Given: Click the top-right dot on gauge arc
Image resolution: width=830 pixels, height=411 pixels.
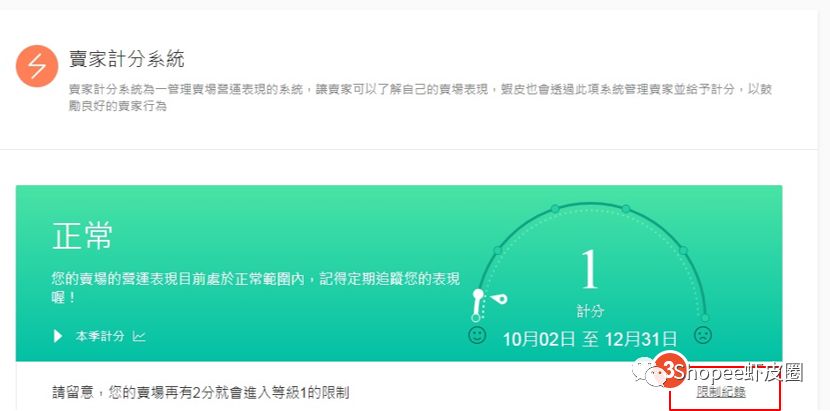Looking at the screenshot, I should pos(626,209).
